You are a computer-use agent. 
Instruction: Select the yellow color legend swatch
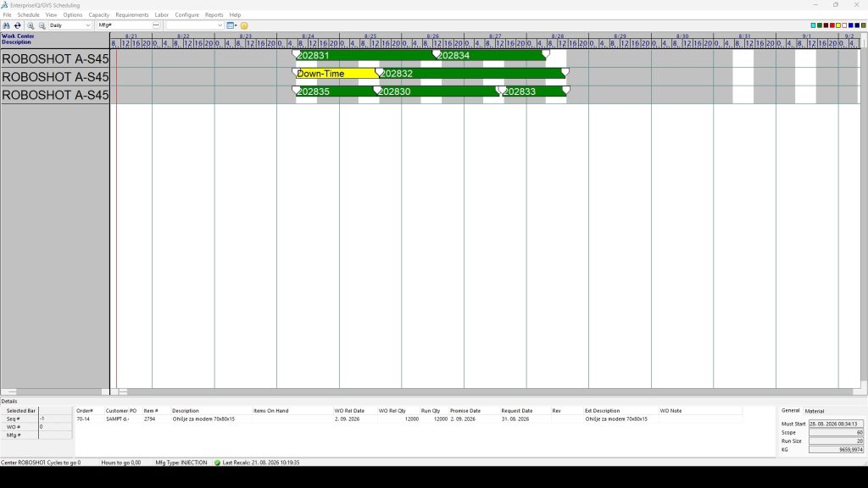(838, 25)
